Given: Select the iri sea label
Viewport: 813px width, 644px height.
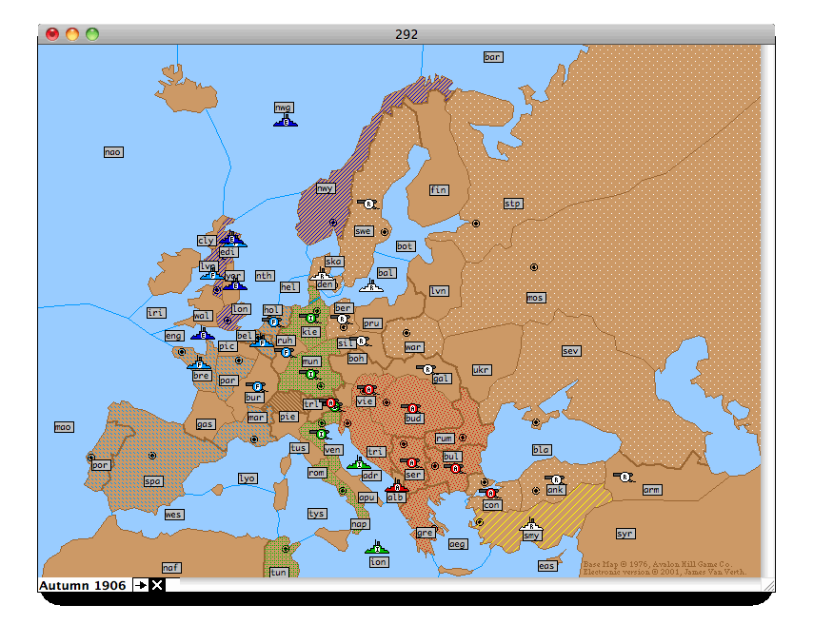Looking at the screenshot, I should [x=155, y=312].
